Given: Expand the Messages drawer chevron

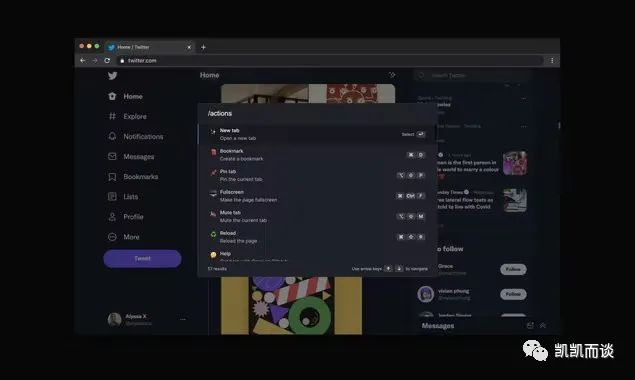Looking at the screenshot, I should pos(543,325).
